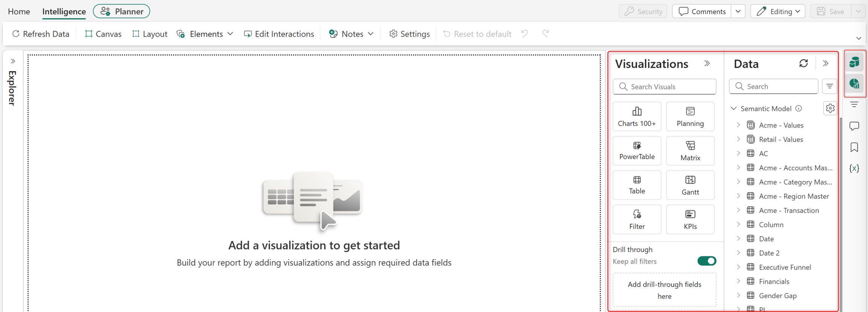The width and height of the screenshot is (868, 312).
Task: Toggle the Keep all filters switch
Action: [706, 261]
